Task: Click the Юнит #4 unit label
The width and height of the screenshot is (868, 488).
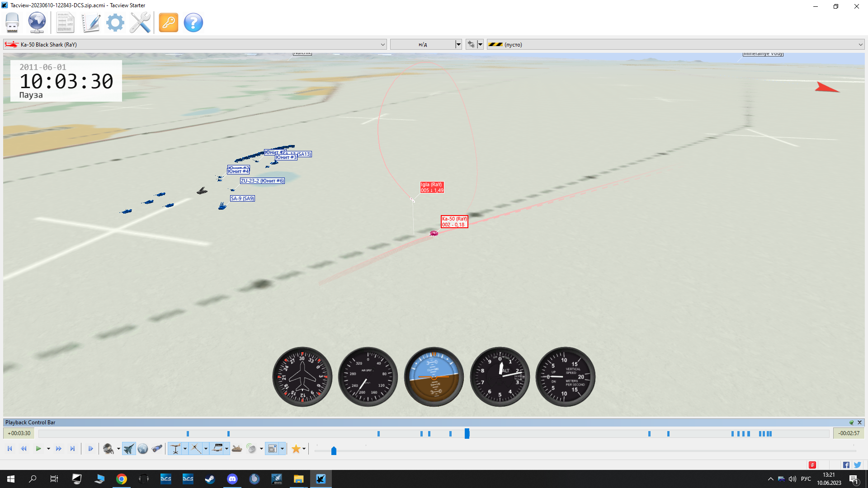Action: click(x=238, y=171)
